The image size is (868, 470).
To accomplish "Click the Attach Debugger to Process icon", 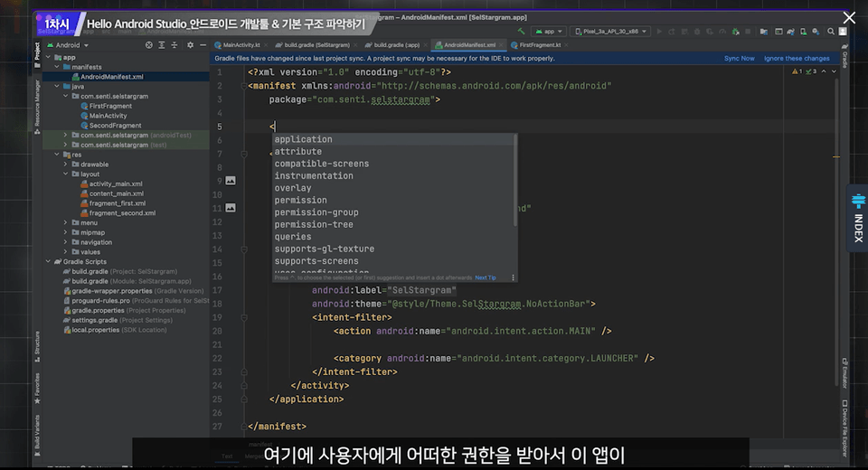I will click(x=736, y=32).
